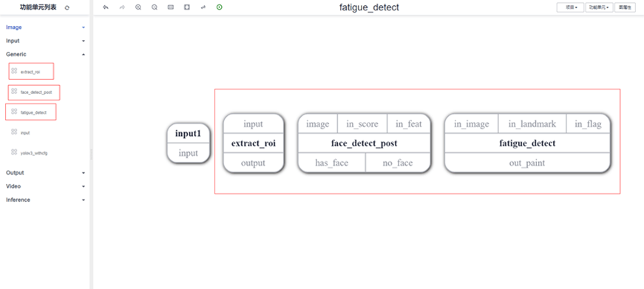Viewport: 644px width, 289px height.
Task: Click the fatigue_detect title in the header
Action: 369,7
